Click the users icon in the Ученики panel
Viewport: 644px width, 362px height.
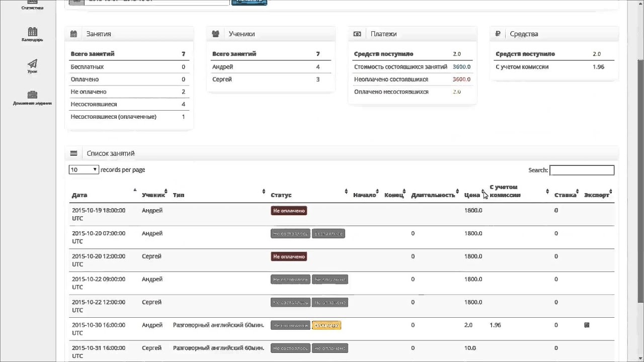click(216, 34)
